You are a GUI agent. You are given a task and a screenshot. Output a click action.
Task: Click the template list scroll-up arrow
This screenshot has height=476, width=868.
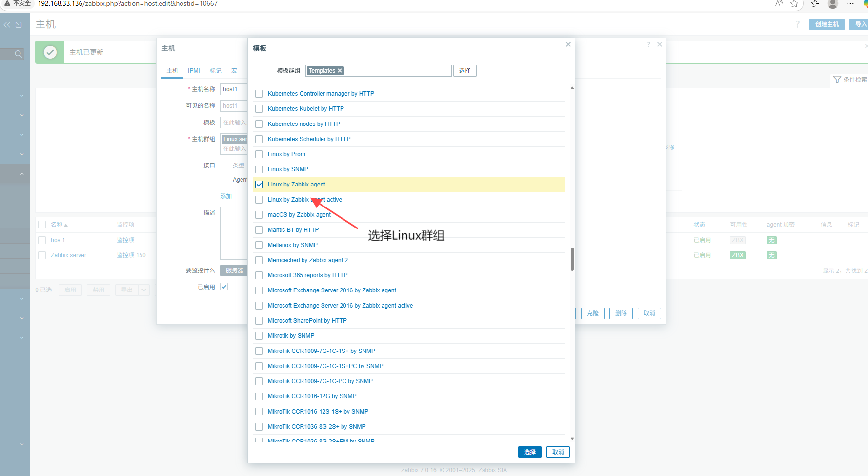coord(572,88)
